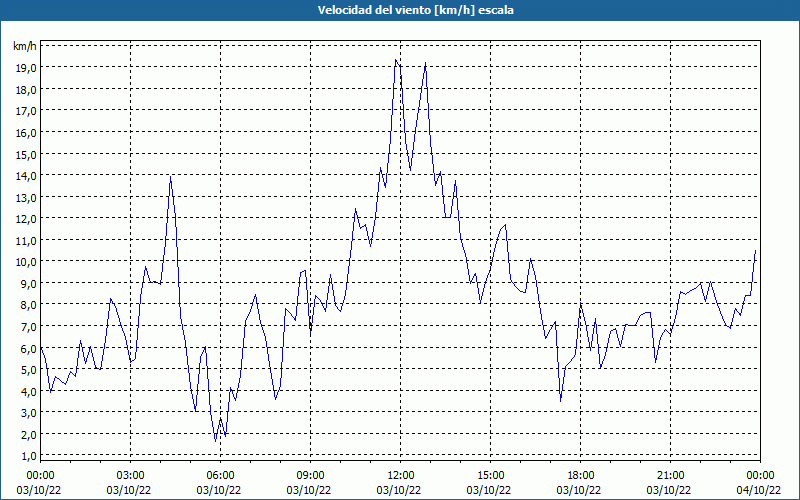Select the '18,0' axis value
Viewport: 800px width, 500px height.
[27, 90]
